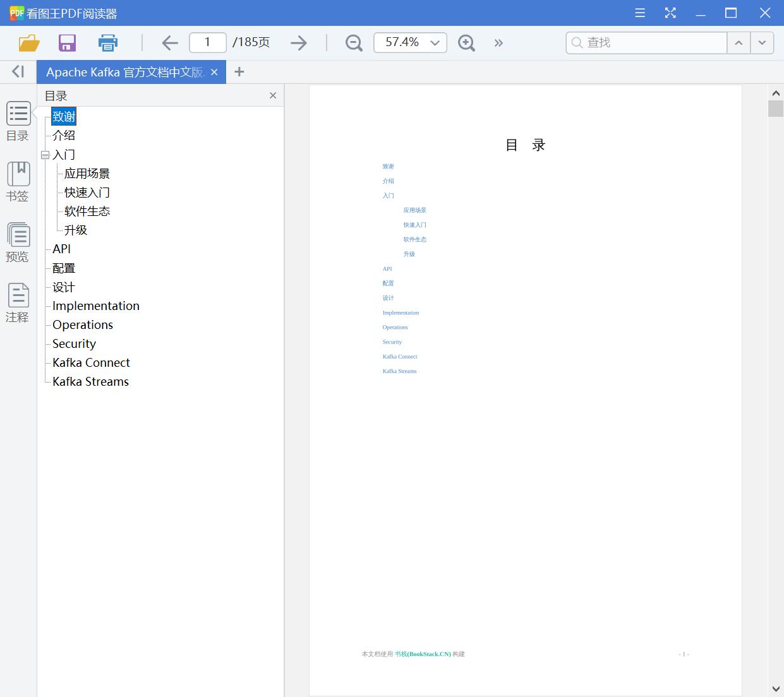Add a new tab with plus button
Screen dimensions: 784x697
click(x=239, y=72)
